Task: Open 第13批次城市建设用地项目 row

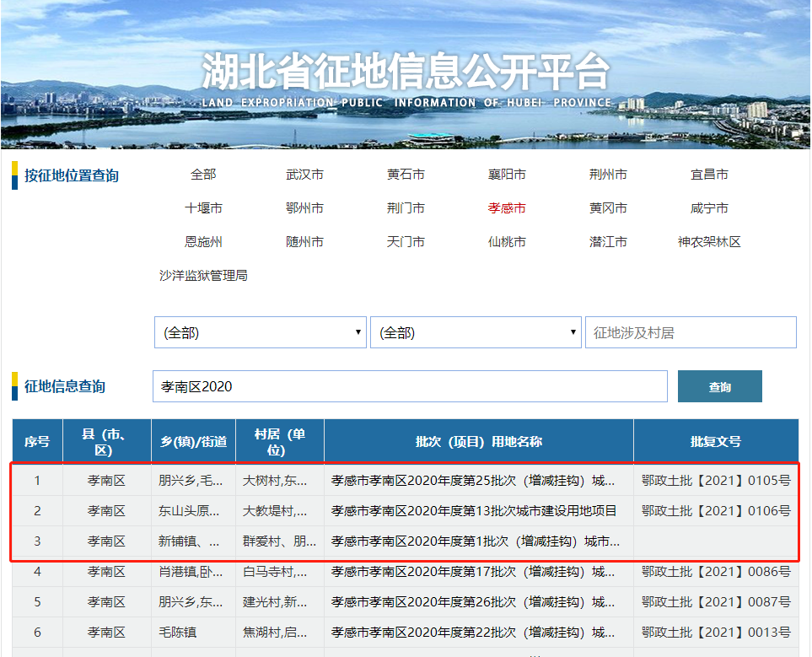Action: tap(473, 511)
